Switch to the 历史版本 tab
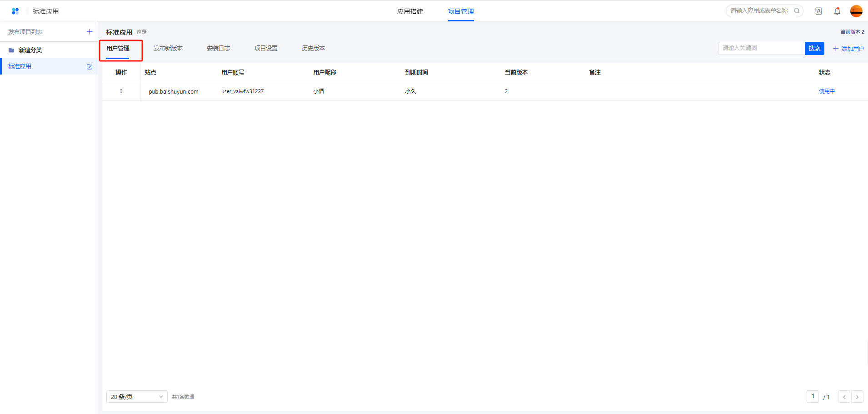868x414 pixels. click(x=313, y=48)
